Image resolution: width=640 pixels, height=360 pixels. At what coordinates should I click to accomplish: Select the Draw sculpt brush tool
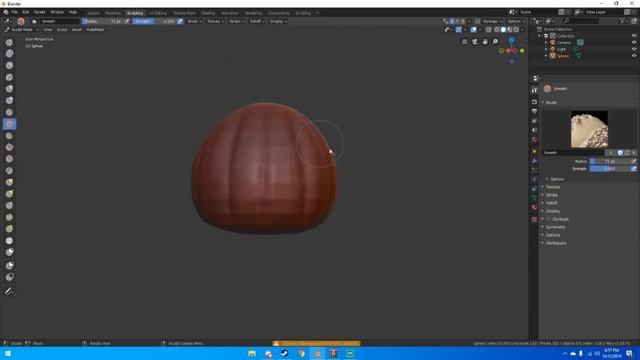pos(9,42)
